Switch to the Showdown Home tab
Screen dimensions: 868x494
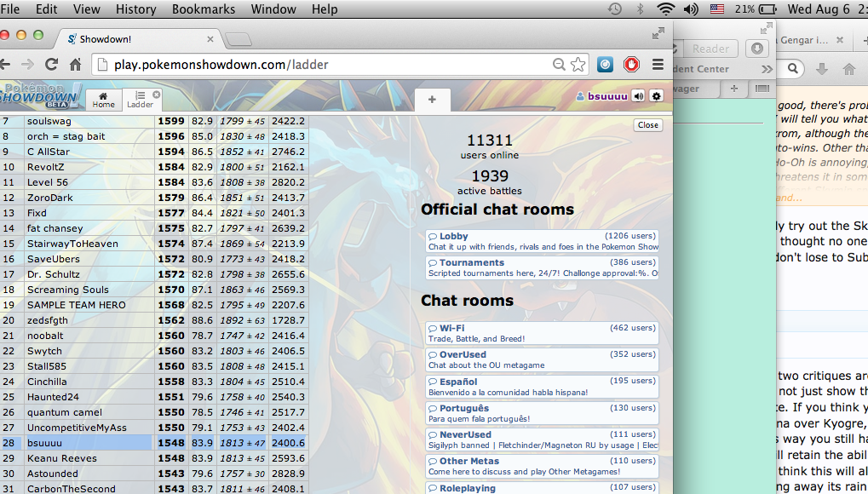click(x=103, y=100)
